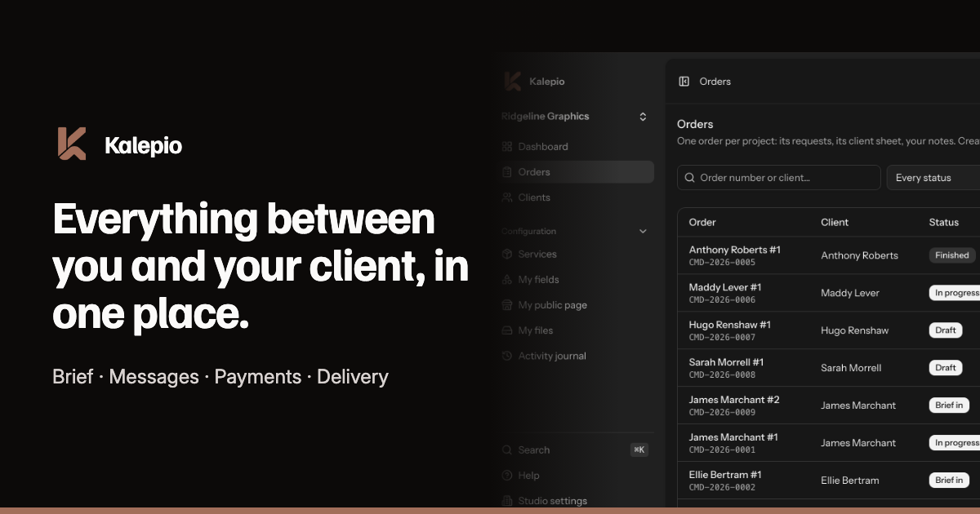Image resolution: width=980 pixels, height=514 pixels.
Task: Click the Activity journal icon
Action: pyautogui.click(x=508, y=356)
